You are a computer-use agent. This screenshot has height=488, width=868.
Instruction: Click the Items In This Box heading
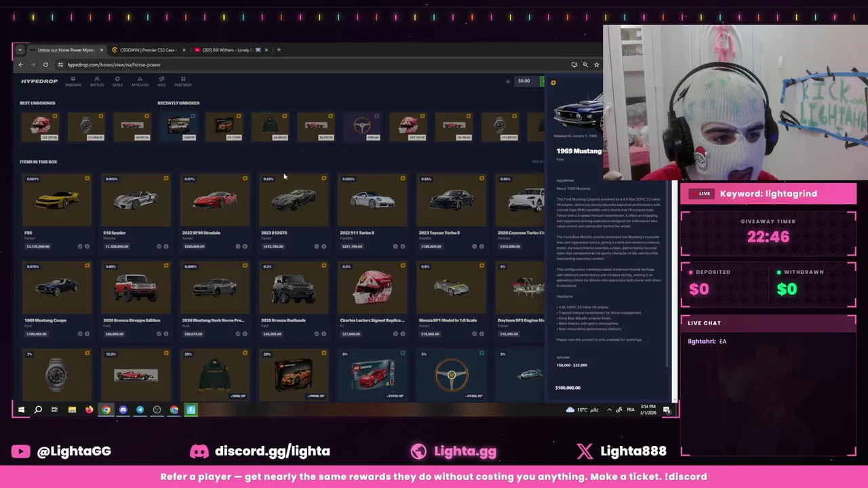(39, 162)
